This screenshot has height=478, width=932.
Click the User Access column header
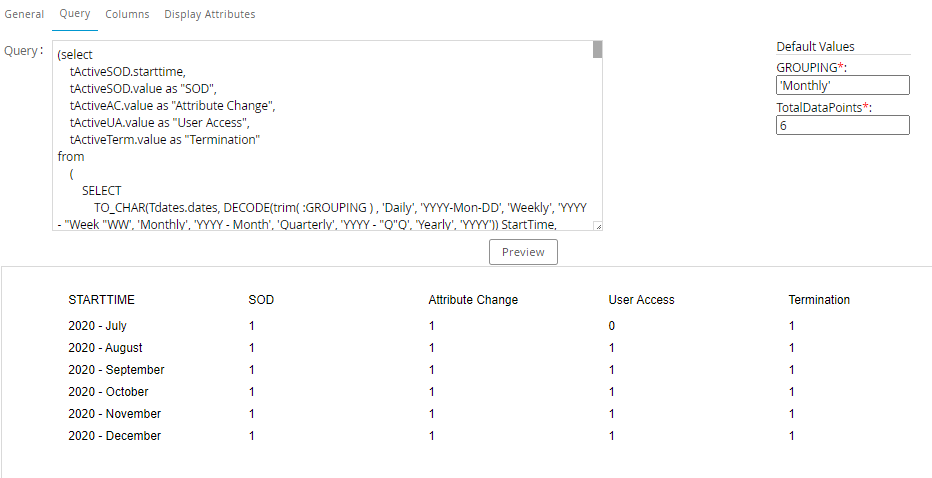pyautogui.click(x=641, y=300)
